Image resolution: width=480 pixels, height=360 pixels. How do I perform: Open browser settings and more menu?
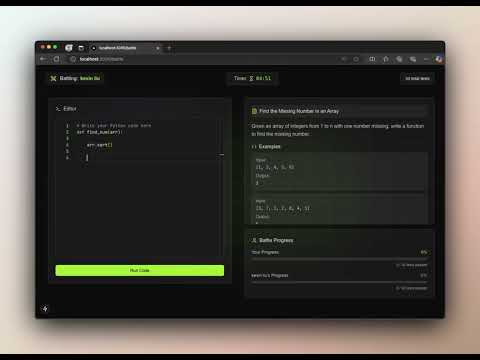click(x=426, y=59)
